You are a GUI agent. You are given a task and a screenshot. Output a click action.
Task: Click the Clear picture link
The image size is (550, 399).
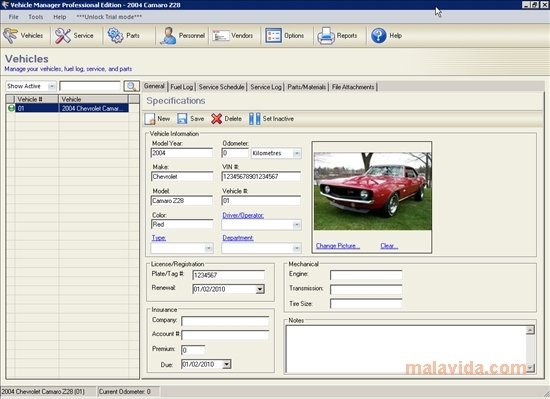389,246
